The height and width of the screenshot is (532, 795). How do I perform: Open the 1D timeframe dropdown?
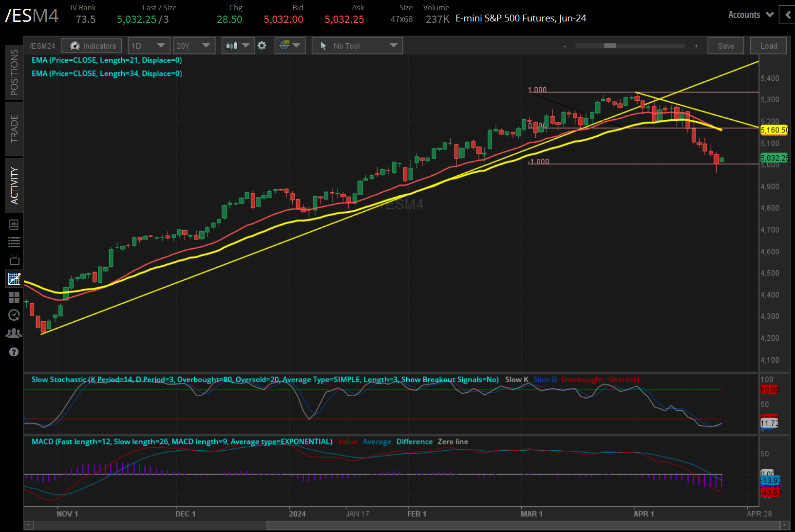149,45
